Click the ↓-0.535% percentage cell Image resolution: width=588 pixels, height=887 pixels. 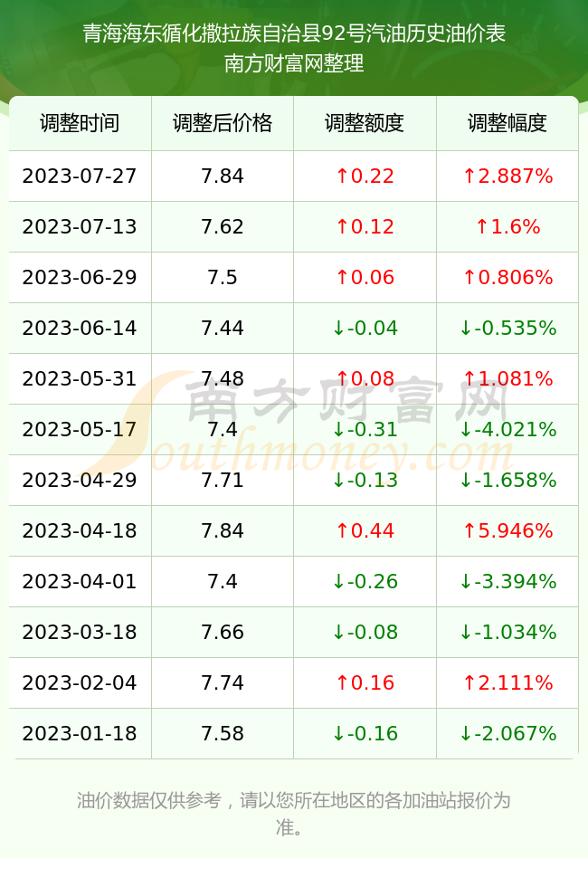click(507, 328)
